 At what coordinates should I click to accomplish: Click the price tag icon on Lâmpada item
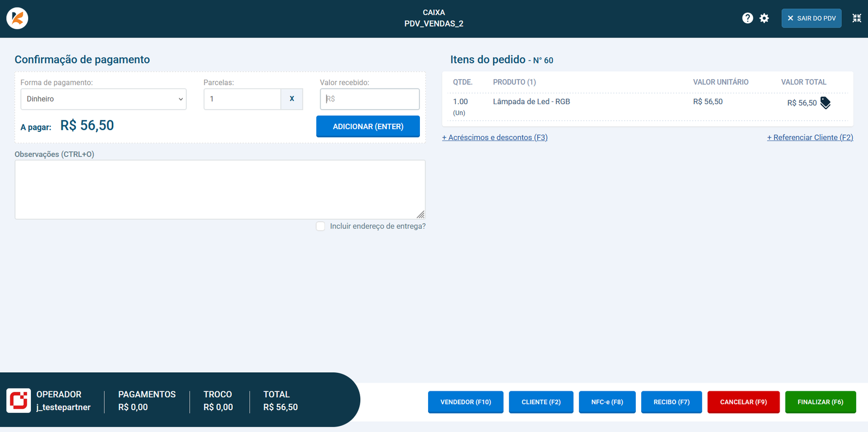tap(825, 103)
